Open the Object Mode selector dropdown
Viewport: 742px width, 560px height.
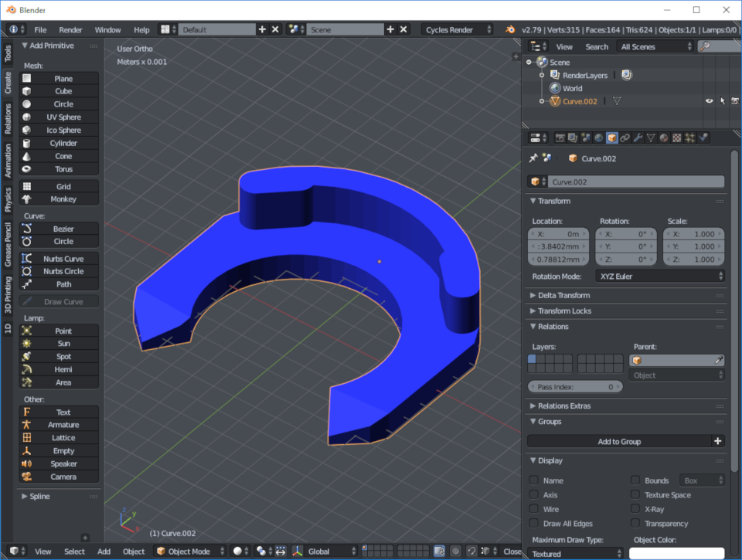click(190, 552)
